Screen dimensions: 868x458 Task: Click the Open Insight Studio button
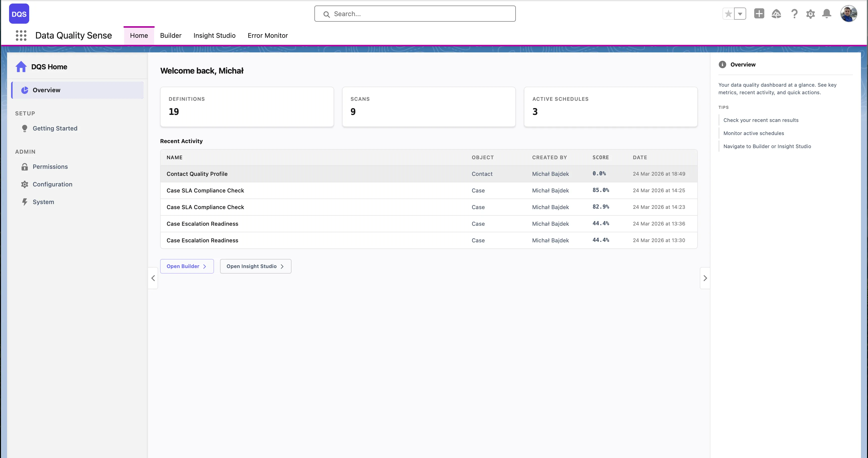[255, 266]
